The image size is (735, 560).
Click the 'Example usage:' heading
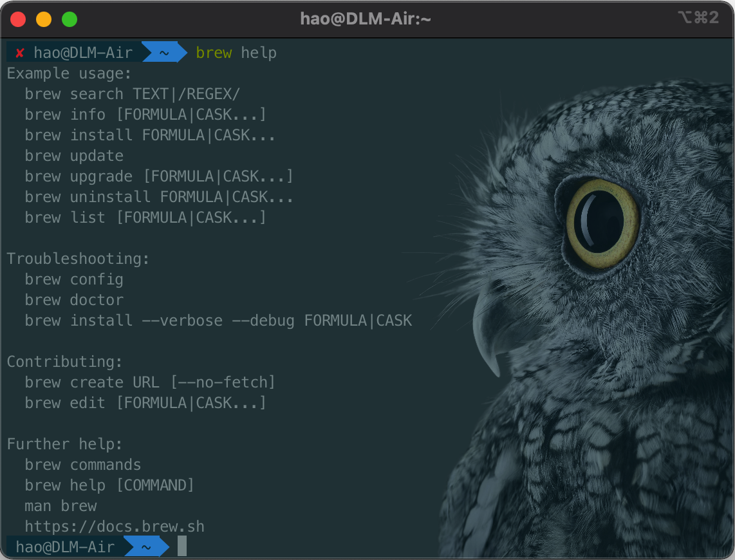[69, 73]
